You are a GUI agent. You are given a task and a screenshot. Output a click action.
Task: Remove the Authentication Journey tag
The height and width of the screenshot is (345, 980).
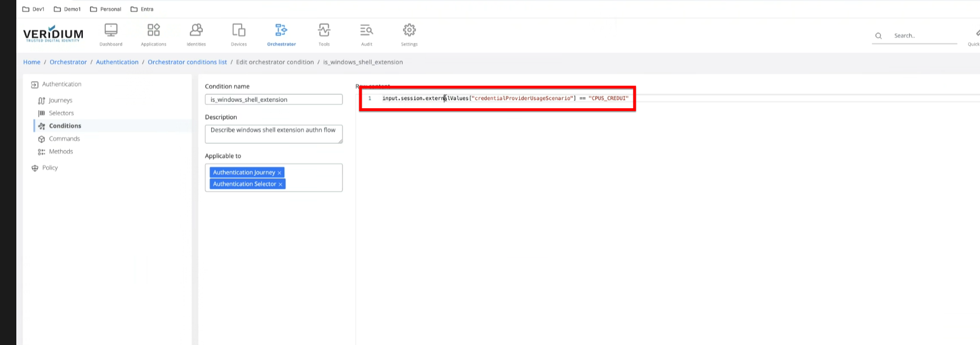click(279, 173)
